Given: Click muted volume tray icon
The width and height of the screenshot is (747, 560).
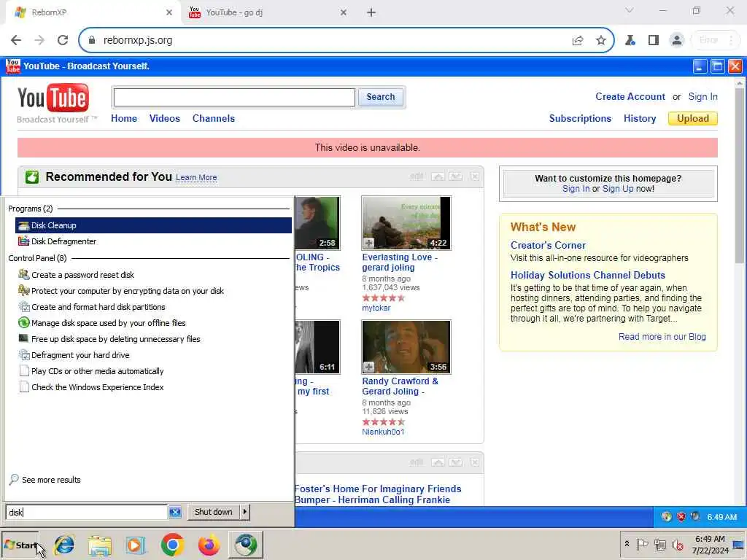Looking at the screenshot, I should click(x=677, y=544).
